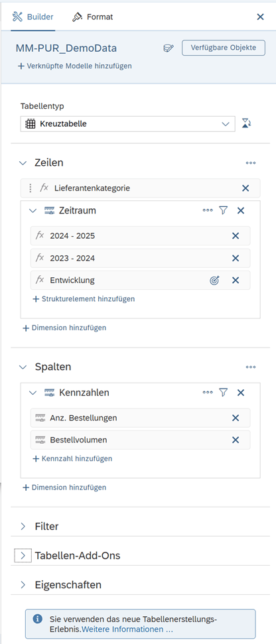Open the Tabellentyp Kreuztabelle dropdown

pyautogui.click(x=128, y=124)
